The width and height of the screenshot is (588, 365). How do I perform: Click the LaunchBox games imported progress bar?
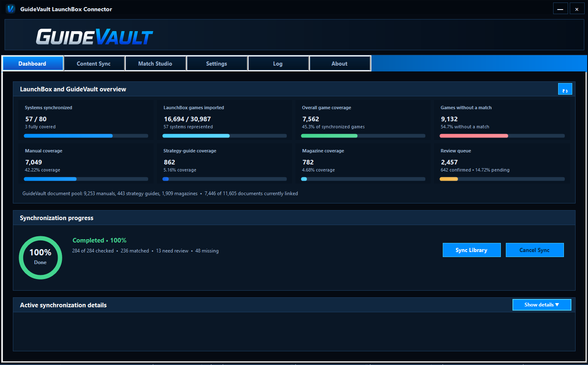[224, 136]
